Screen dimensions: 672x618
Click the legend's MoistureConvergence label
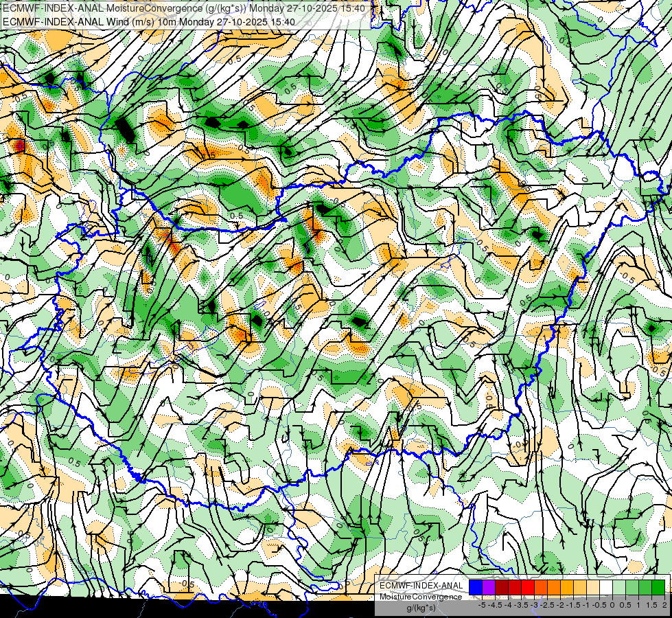click(x=421, y=597)
